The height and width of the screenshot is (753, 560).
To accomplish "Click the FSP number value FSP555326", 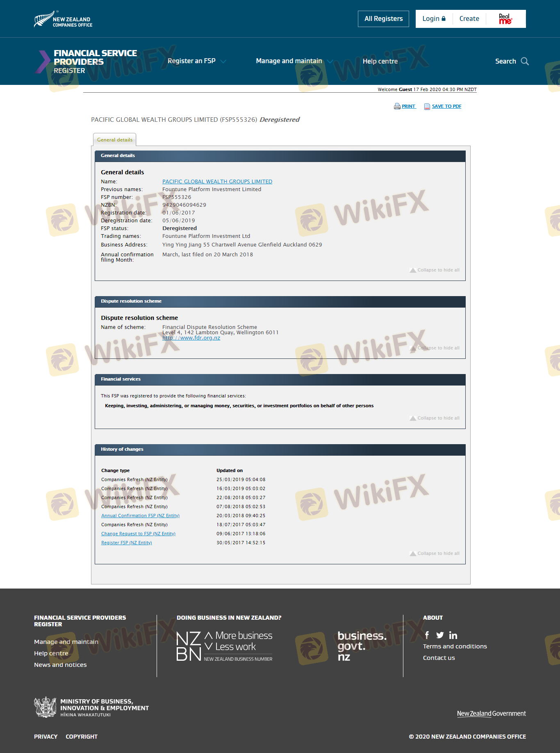I will (x=177, y=197).
